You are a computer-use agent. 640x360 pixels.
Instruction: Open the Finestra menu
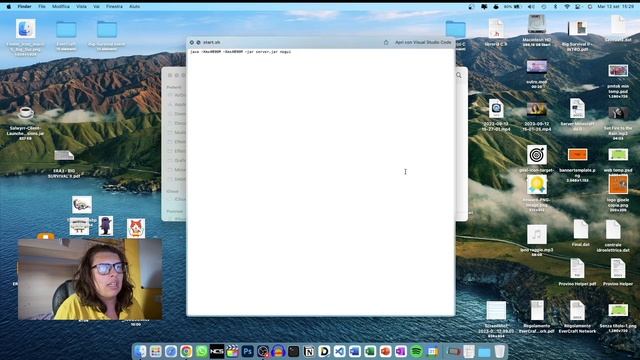(x=114, y=7)
